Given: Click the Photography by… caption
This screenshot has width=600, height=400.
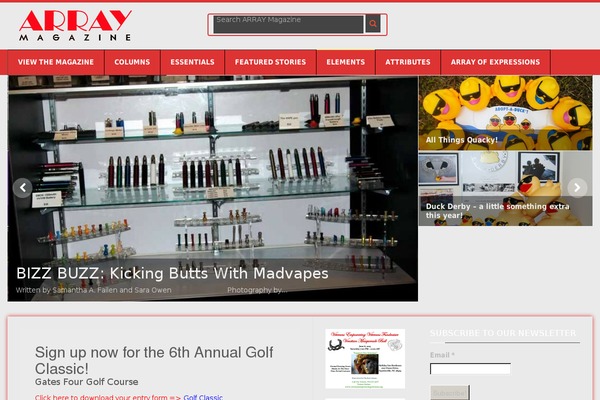Looking at the screenshot, I should (x=257, y=290).
